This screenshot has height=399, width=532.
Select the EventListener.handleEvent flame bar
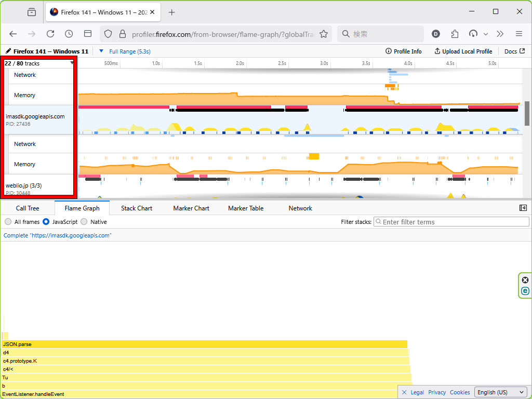(x=199, y=394)
